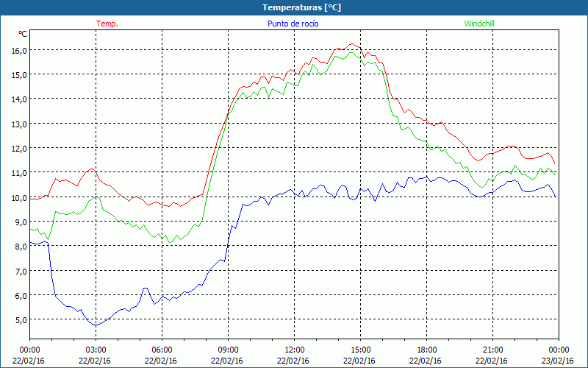
Task: Click the '°C' unit label on the axis
Action: point(23,34)
